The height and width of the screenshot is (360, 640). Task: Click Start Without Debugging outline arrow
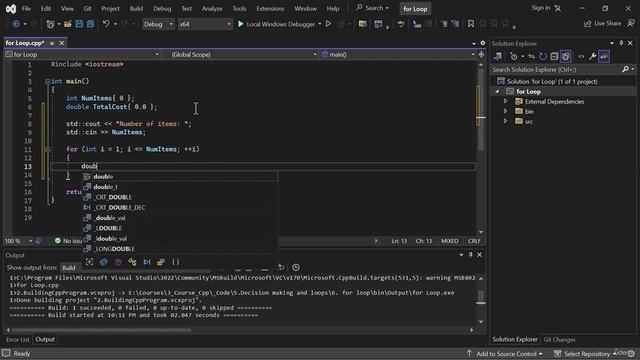(x=328, y=24)
